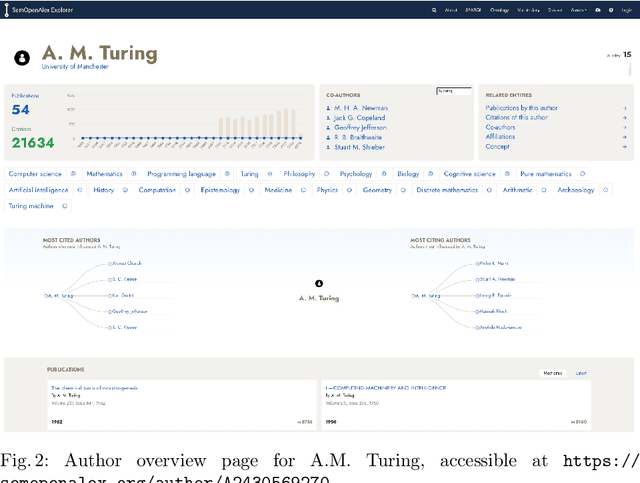
Task: Click the person icon beside M. H. A. Newman
Action: [328, 108]
